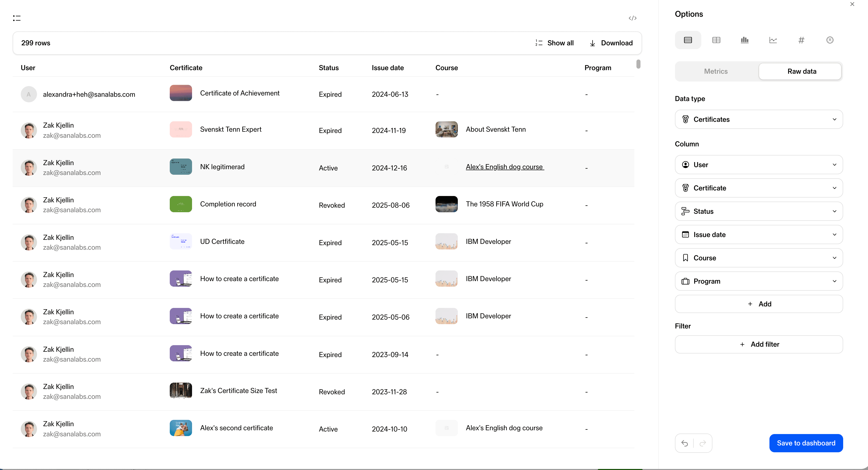Choose the line chart visualization icon

pos(773,40)
